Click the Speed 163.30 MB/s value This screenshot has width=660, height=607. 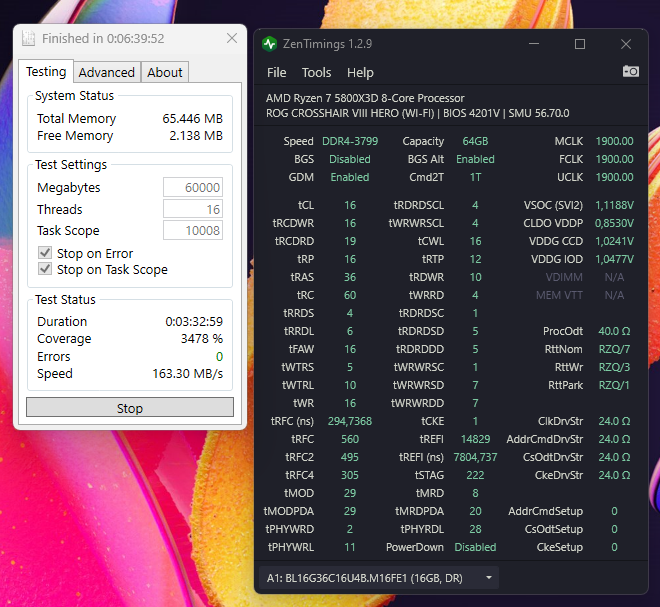188,373
